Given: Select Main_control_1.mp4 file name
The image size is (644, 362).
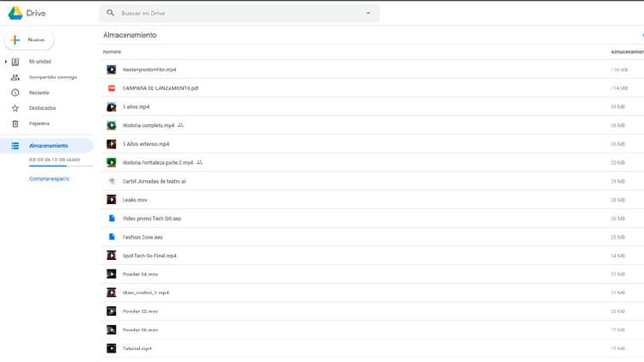Looking at the screenshot, I should [146, 293].
